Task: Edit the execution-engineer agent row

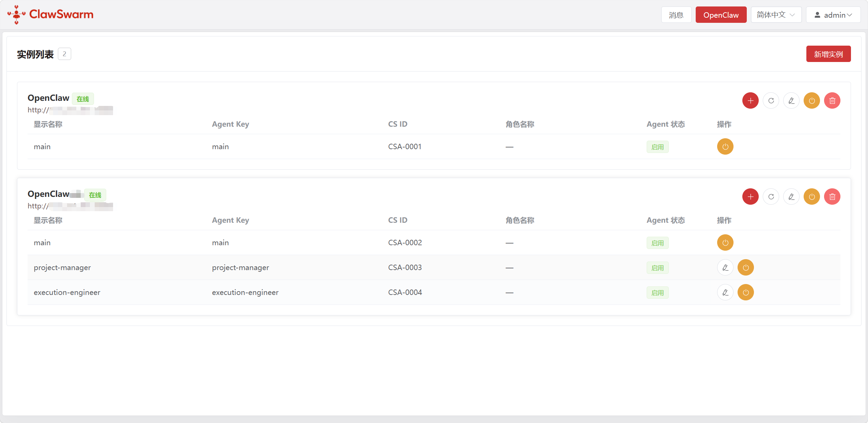Action: 725,292
